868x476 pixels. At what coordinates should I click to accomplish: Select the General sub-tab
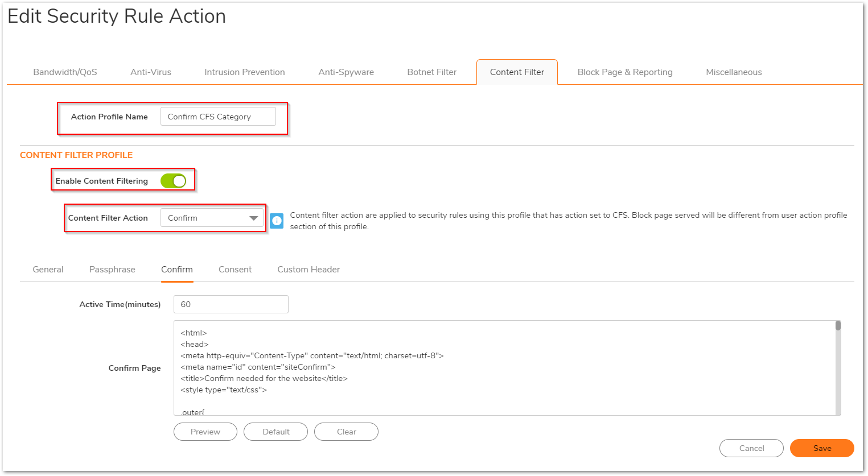tap(48, 270)
